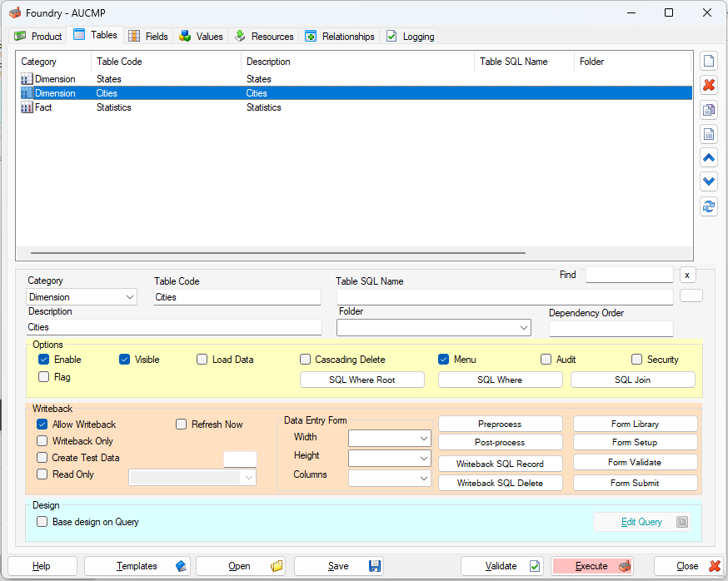Click the New table page icon
The image size is (728, 581).
[x=709, y=61]
